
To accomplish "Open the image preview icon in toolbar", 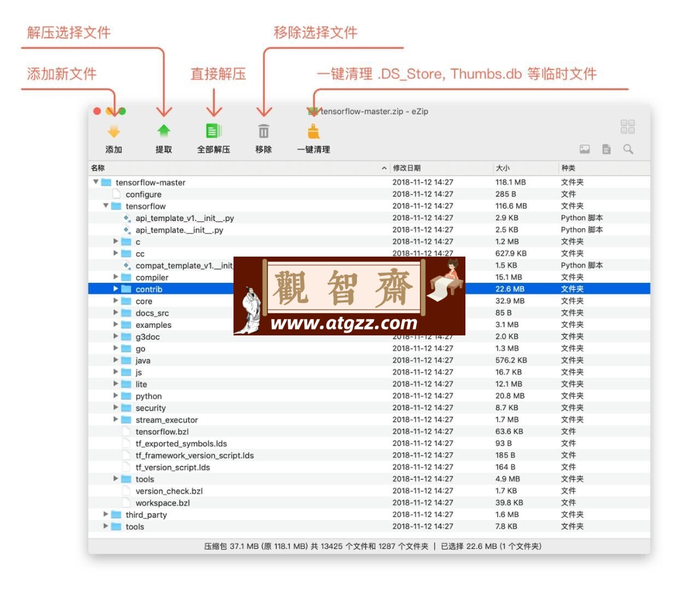I will click(x=585, y=149).
